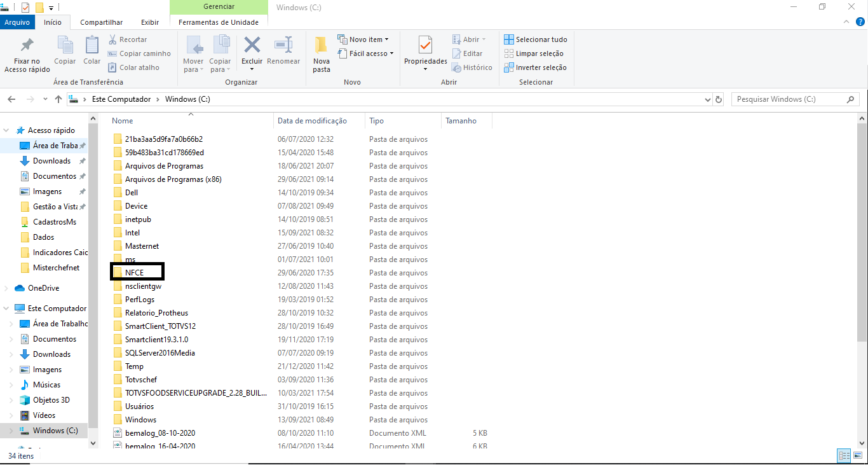Open the help question mark icon
This screenshot has width=868, height=465.
click(x=860, y=22)
